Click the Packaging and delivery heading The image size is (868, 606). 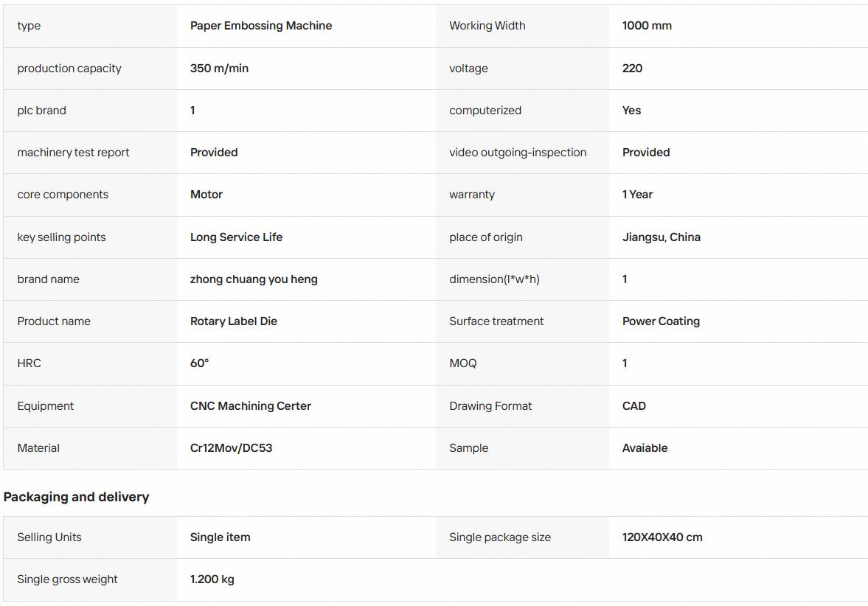tap(77, 496)
